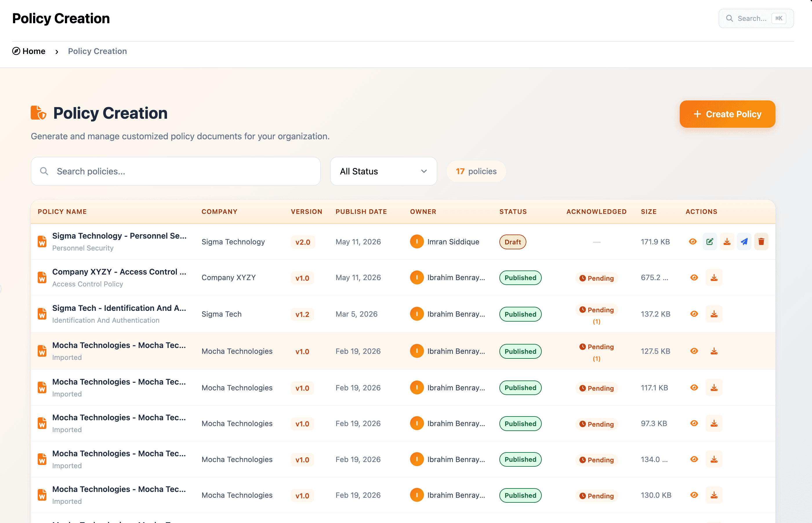Download the 97.3 KB Mocha Technologies policy

(x=714, y=423)
